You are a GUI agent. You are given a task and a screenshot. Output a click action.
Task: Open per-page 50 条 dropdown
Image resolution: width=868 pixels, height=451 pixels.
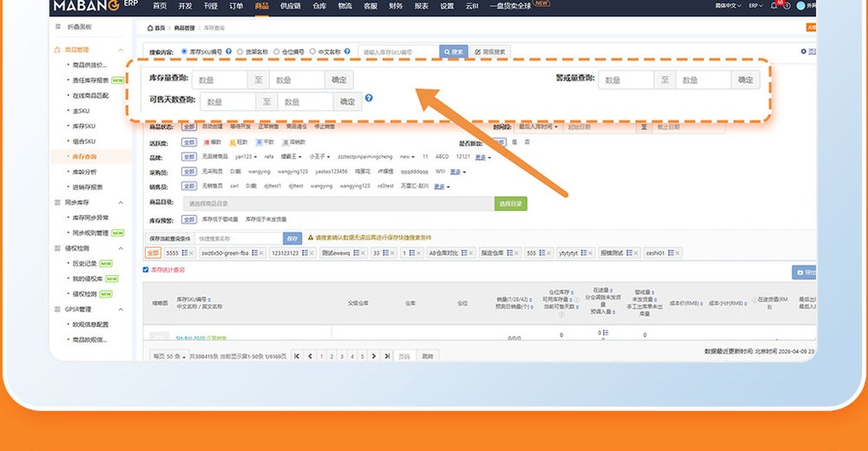pos(169,356)
